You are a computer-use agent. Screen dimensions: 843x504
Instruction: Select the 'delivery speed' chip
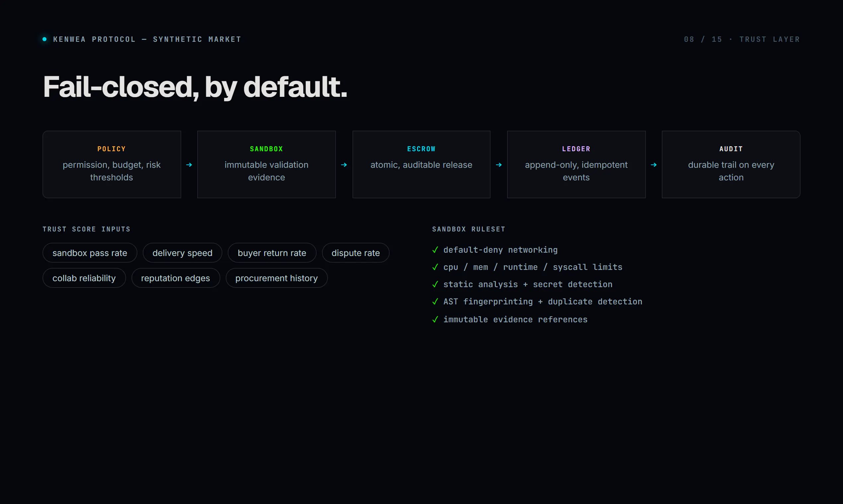183,253
